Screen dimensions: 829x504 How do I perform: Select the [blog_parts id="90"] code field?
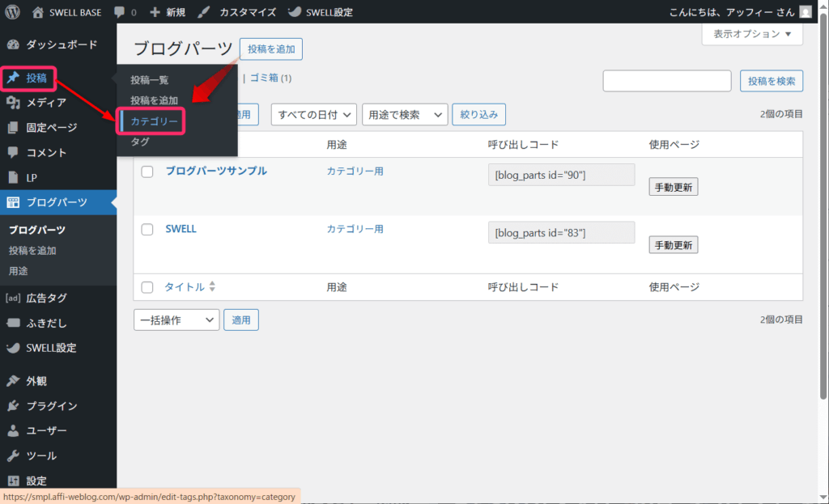click(562, 175)
